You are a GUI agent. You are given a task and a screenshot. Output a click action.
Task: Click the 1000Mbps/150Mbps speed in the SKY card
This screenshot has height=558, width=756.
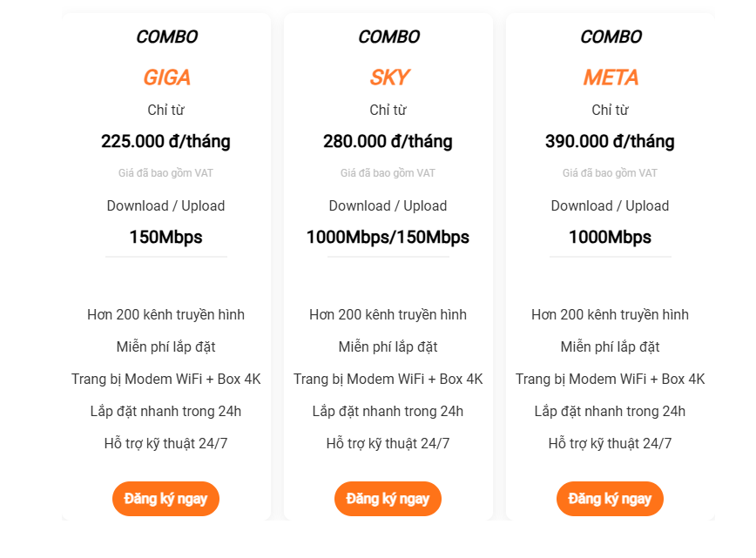point(388,237)
